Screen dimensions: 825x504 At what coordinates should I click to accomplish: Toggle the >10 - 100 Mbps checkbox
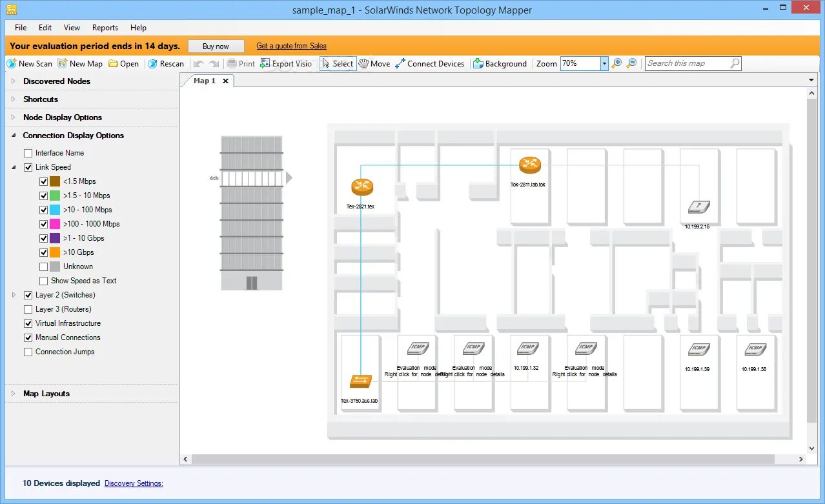point(43,210)
